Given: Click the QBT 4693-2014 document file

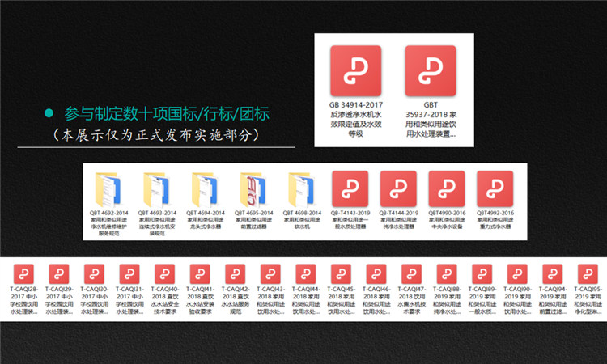Looking at the screenshot, I should coord(155,188).
